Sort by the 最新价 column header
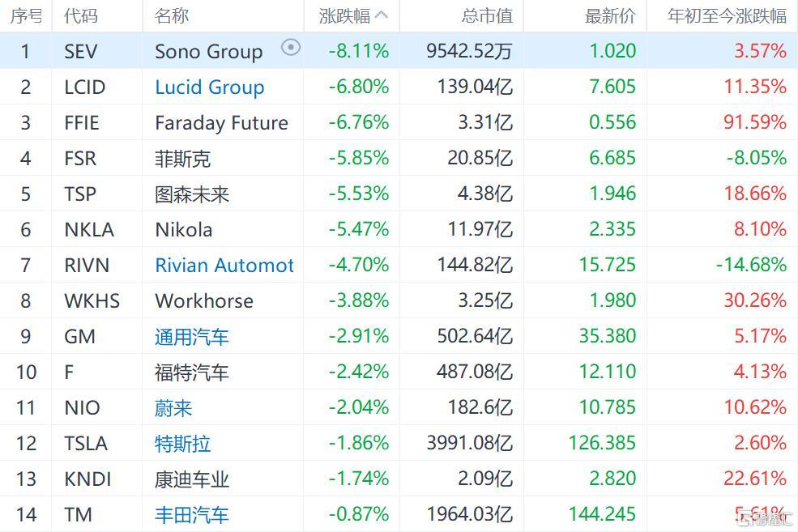 click(610, 15)
